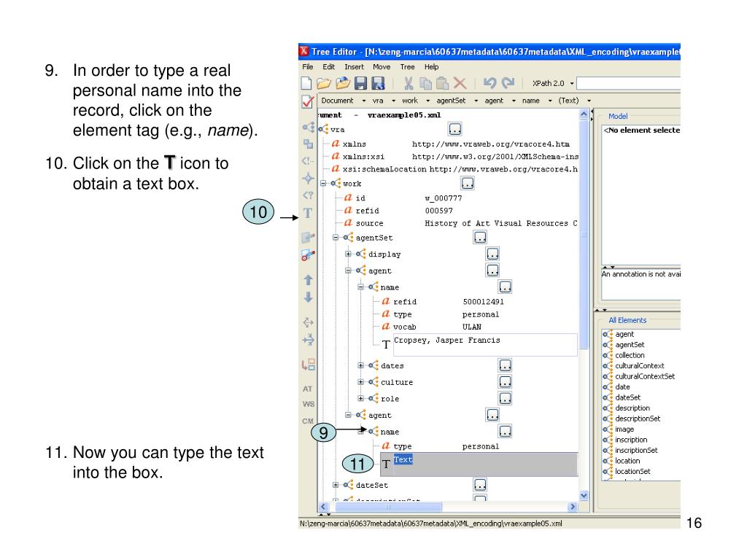Click the Delete red X icon

pos(460,83)
